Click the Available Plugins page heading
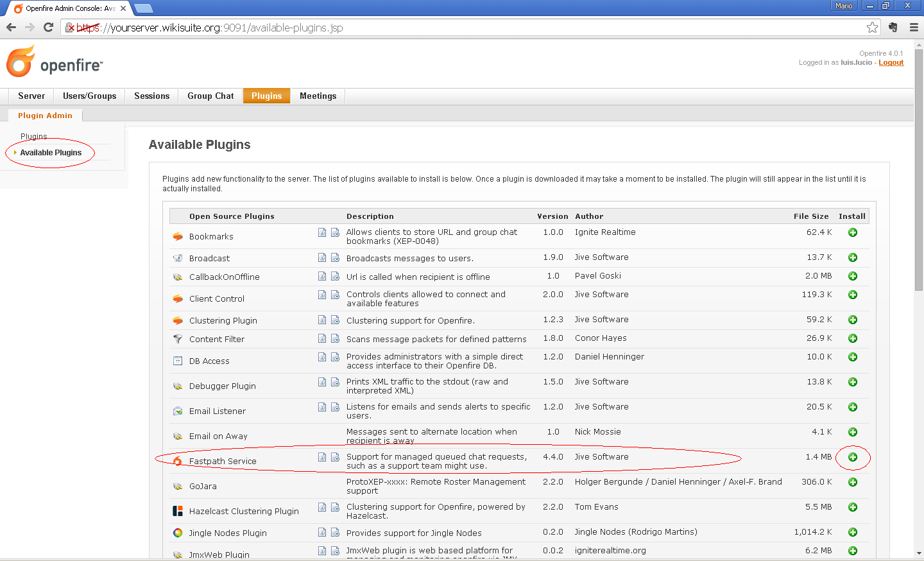The width and height of the screenshot is (924, 561). click(200, 145)
